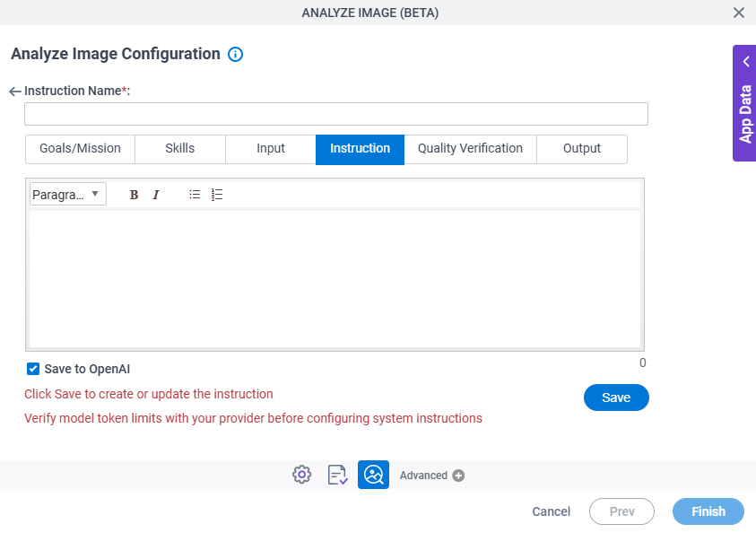
Task: Click the Prev button
Action: (x=622, y=511)
